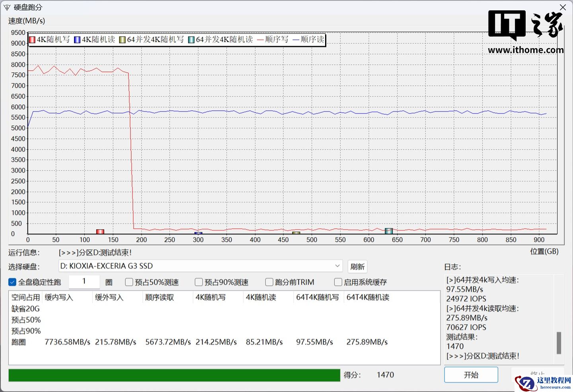Image resolution: width=573 pixels, height=392 pixels.
Task: Click the teal bar marker near 635GB
Action: click(389, 231)
